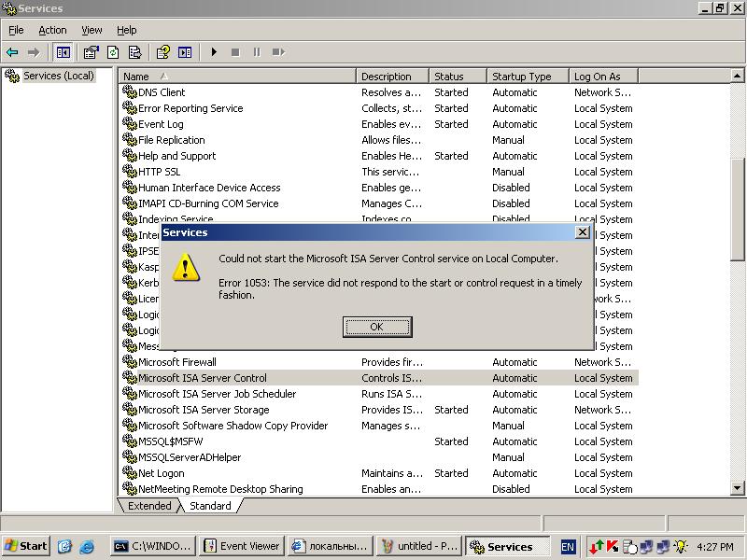Select NetMeeting Remote Desktop Sharing service
Viewport: 747px width, 560px height.
pos(220,489)
